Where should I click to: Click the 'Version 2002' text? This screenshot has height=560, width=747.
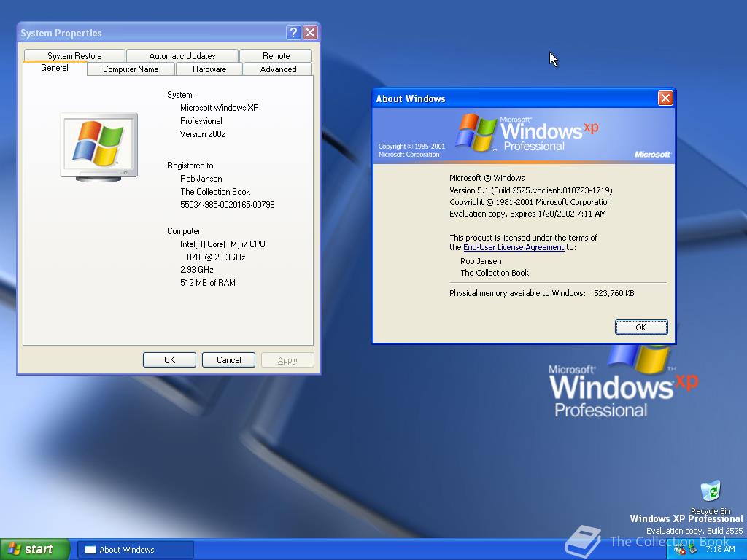click(203, 134)
